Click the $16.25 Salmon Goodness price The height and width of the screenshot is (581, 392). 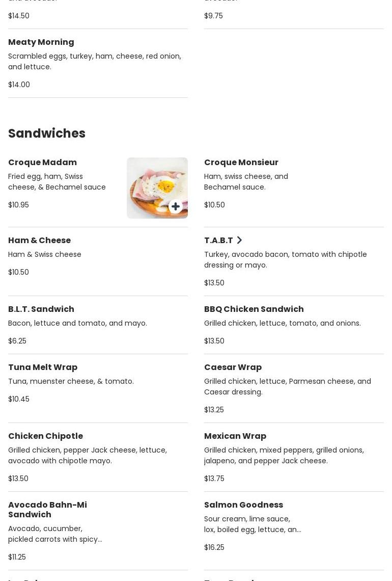(x=214, y=547)
